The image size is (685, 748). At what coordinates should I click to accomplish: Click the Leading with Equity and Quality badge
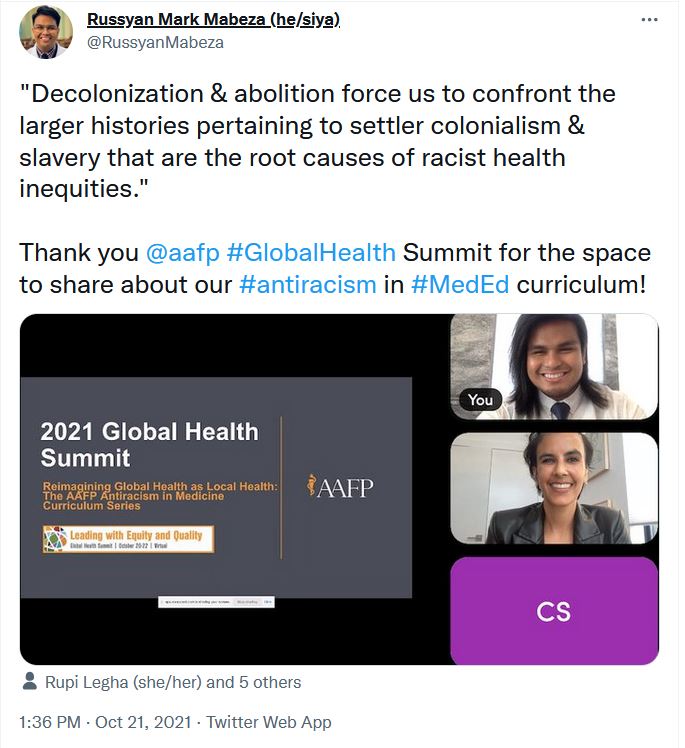pyautogui.click(x=128, y=539)
